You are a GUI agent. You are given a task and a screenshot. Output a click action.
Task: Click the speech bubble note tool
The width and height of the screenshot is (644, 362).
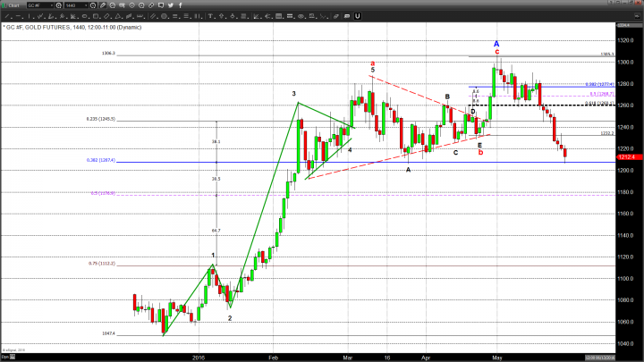tap(347, 16)
